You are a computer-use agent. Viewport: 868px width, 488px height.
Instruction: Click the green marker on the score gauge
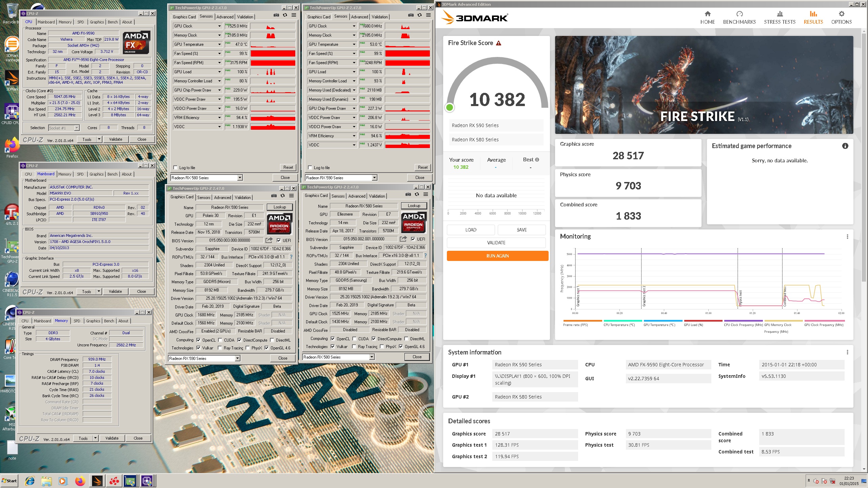coord(450,108)
